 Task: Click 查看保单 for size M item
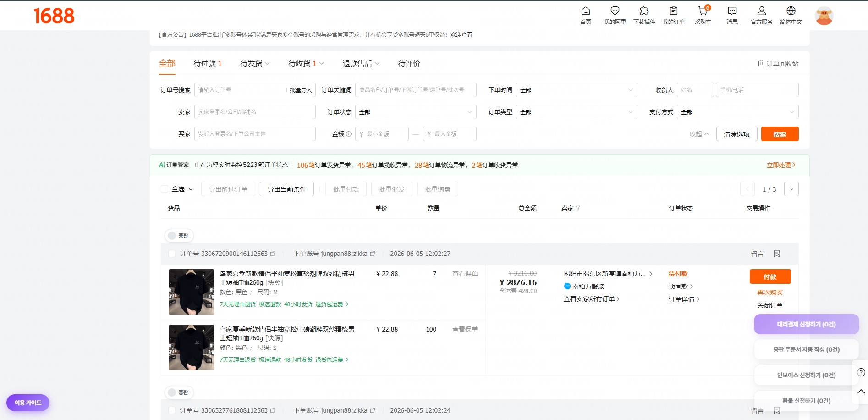[465, 274]
